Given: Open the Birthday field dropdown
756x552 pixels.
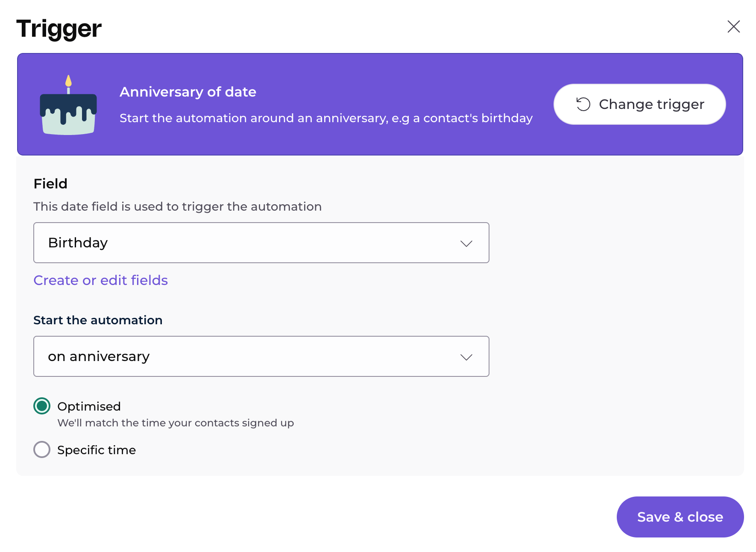Looking at the screenshot, I should tap(261, 243).
